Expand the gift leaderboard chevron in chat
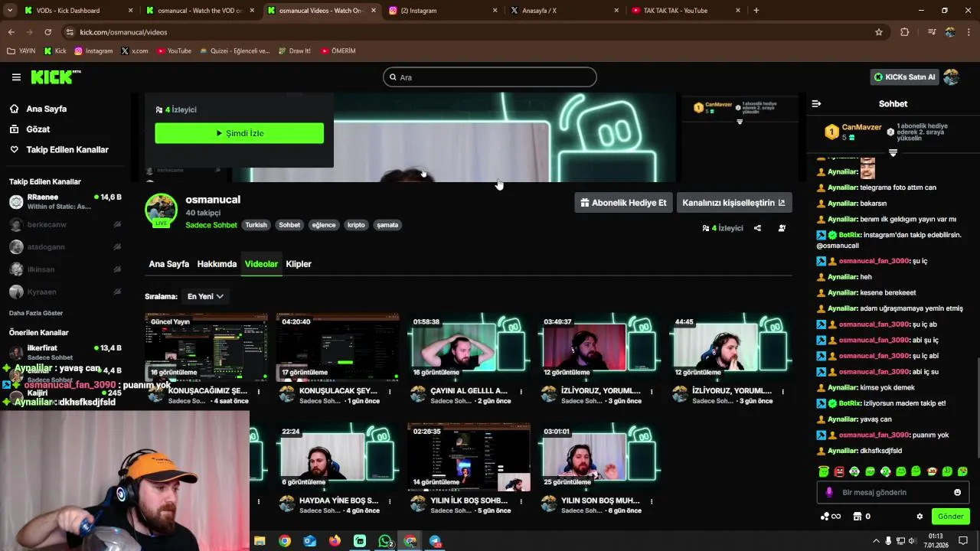 [893, 153]
